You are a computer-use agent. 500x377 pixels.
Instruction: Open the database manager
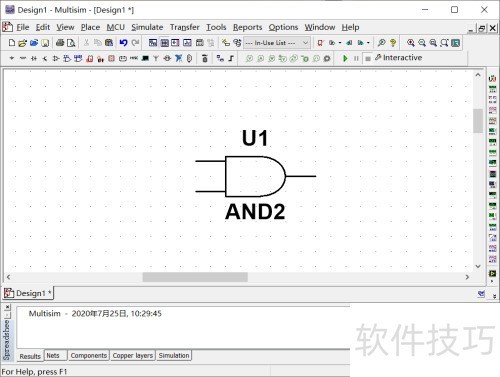click(x=237, y=43)
